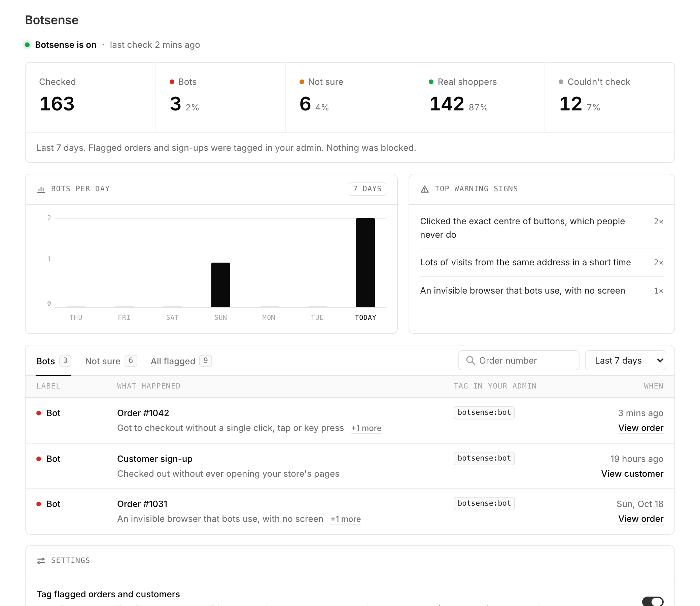Open View order for Order #1042

point(640,428)
